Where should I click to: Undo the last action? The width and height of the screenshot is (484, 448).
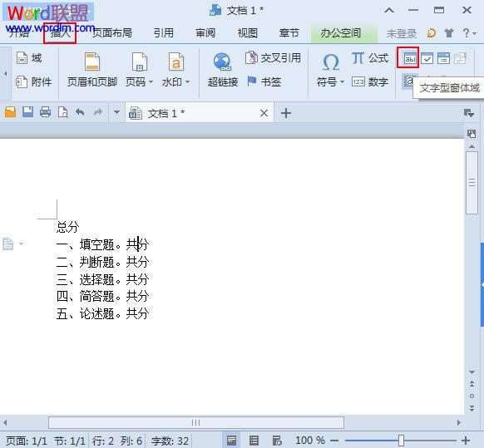[81, 112]
